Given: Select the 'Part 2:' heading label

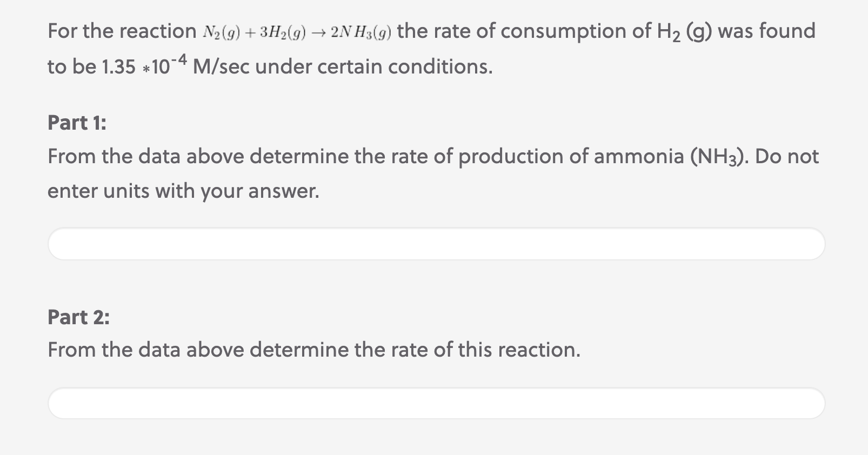Looking at the screenshot, I should pyautogui.click(x=78, y=317).
